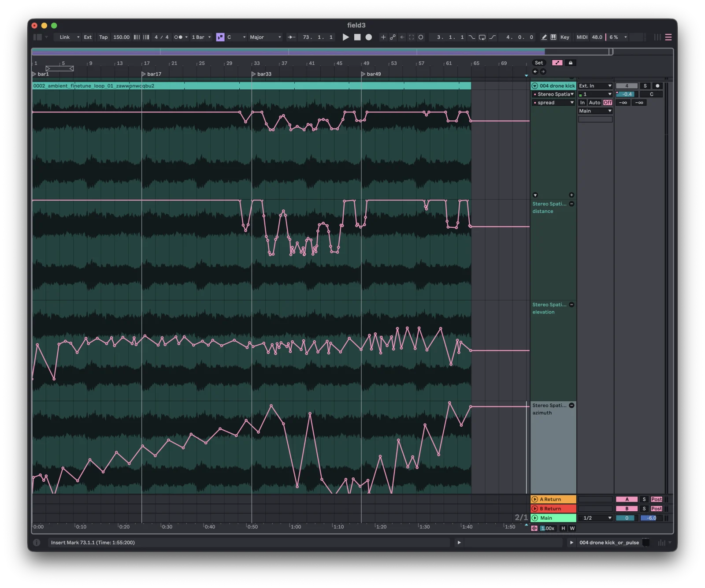705x588 pixels.
Task: Open the Main output routing dropdown on track
Action: [x=595, y=111]
